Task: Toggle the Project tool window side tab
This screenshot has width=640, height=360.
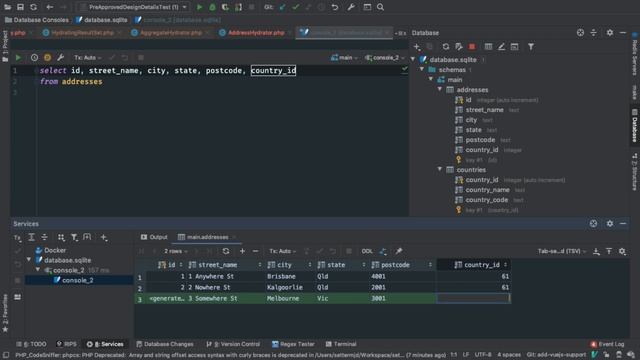Action: [x=5, y=46]
